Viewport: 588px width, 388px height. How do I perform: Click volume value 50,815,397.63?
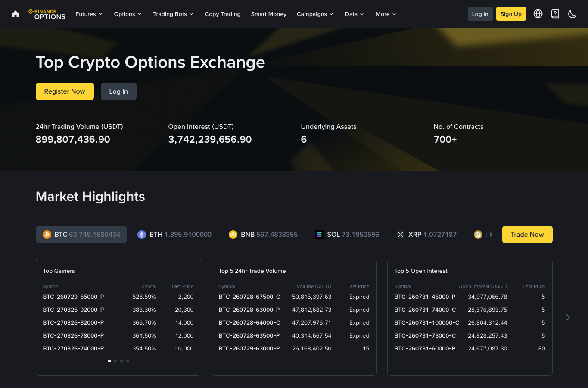pyautogui.click(x=312, y=297)
